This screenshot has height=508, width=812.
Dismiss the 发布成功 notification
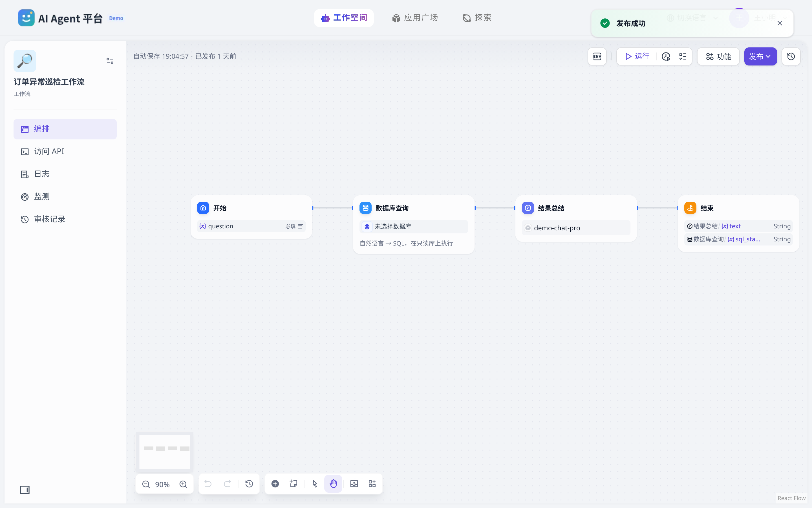tap(780, 23)
